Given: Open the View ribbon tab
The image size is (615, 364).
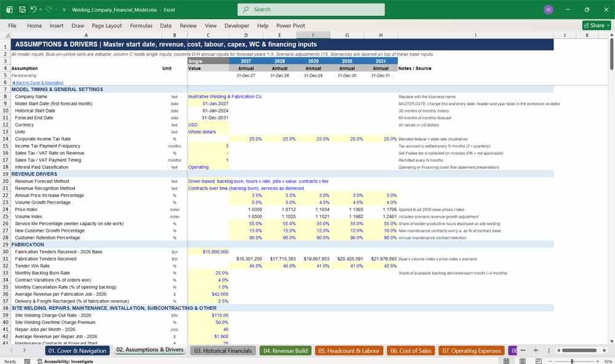Looking at the screenshot, I should (210, 25).
